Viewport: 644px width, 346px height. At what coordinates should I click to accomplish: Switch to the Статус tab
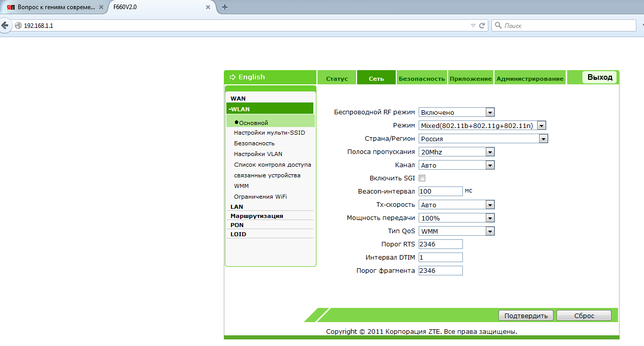point(337,79)
